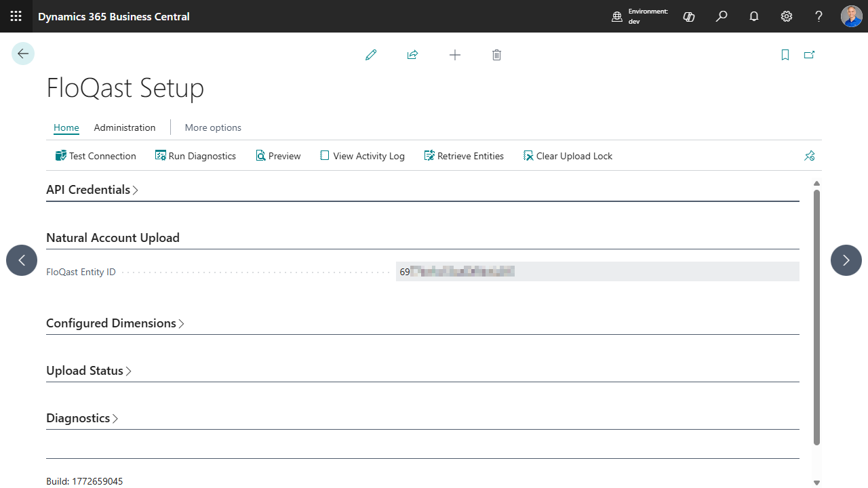
Task: Expand the Diagnostics section
Action: coord(82,418)
